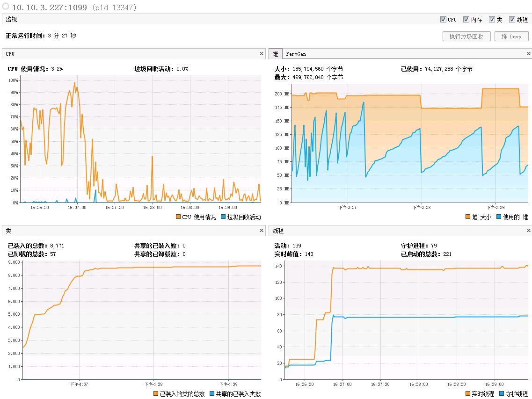The height and width of the screenshot is (399, 532).
Task: Select the 堆 tab
Action: (276, 54)
